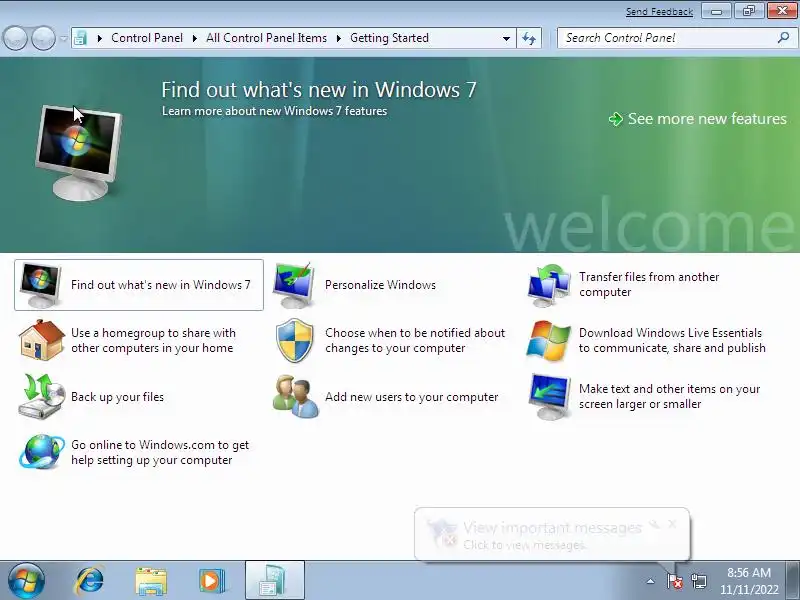Open Make text larger or smaller text
Image resolution: width=800 pixels, height=600 pixels.
(669, 396)
